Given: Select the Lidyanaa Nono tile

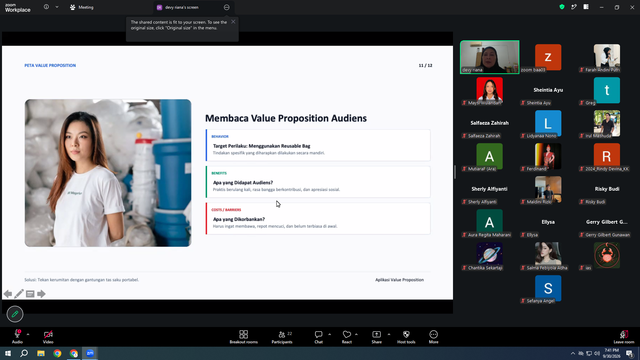Looking at the screenshot, I should click(x=548, y=124).
